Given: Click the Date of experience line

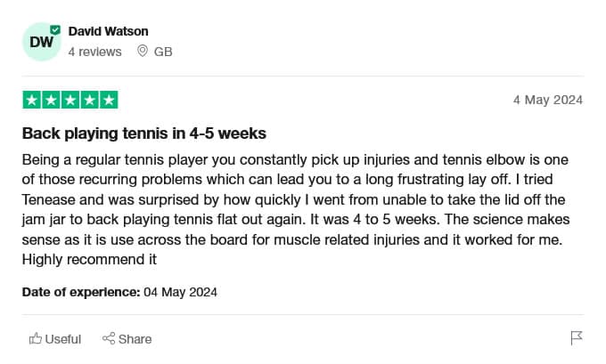Looking at the screenshot, I should [x=119, y=292].
